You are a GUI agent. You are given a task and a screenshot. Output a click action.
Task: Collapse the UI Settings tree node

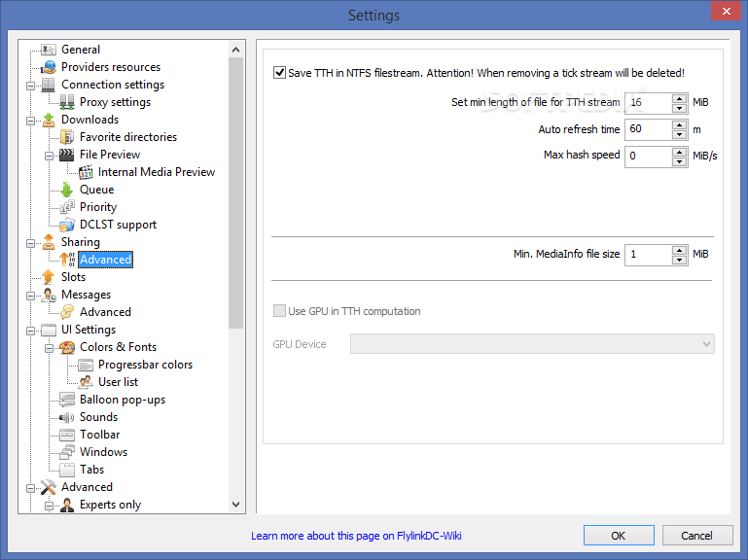(x=30, y=331)
